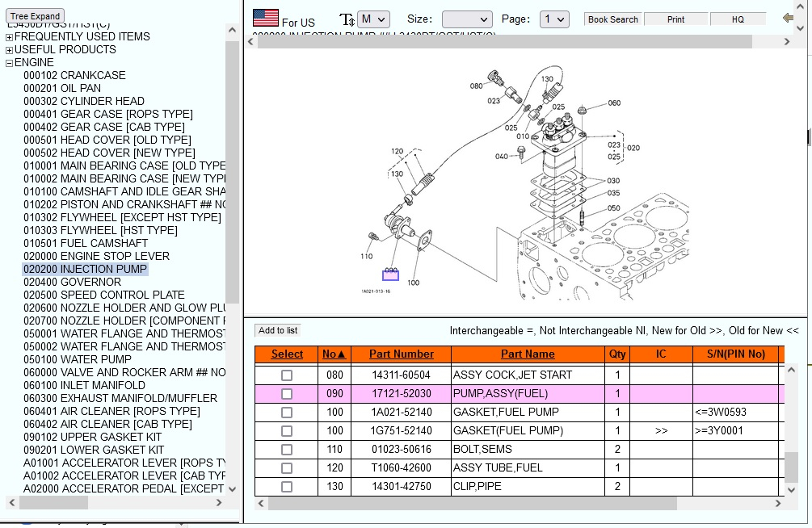Check the ASSY TUBE,FUEL row checkbox
The height and width of the screenshot is (528, 812).
[286, 468]
